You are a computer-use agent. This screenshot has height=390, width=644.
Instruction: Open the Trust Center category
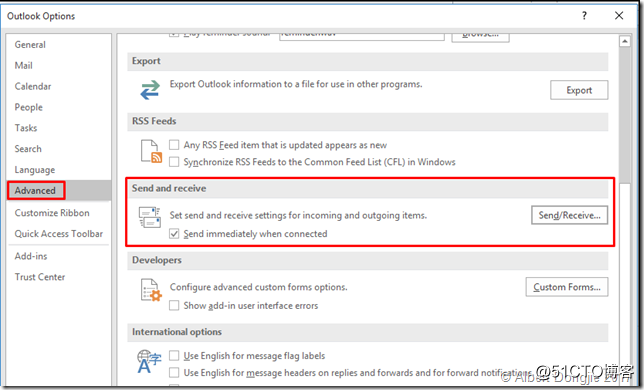[40, 277]
